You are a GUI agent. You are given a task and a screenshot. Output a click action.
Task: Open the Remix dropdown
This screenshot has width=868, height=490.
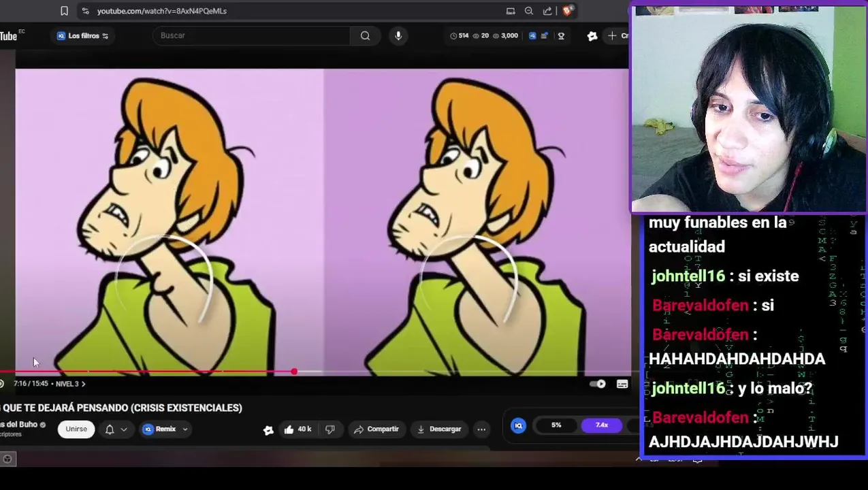point(164,429)
